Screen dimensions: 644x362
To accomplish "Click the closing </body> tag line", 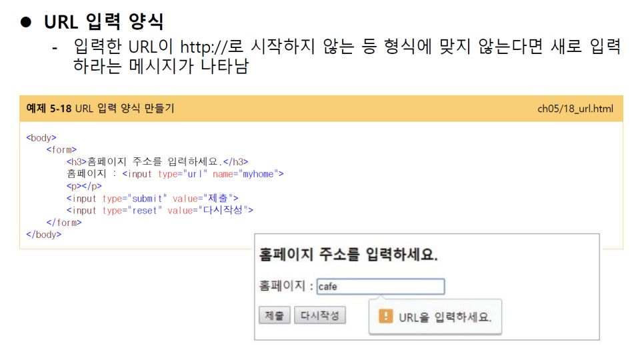I will [x=43, y=235].
